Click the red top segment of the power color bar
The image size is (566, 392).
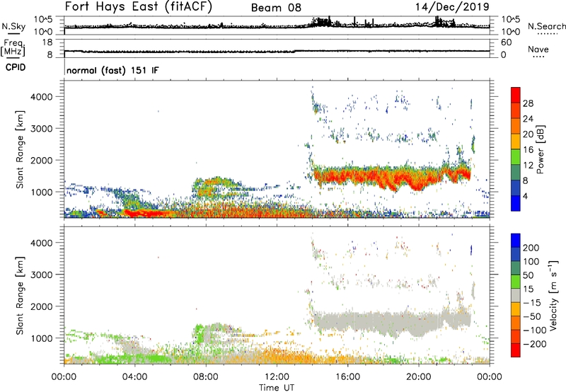pos(516,96)
